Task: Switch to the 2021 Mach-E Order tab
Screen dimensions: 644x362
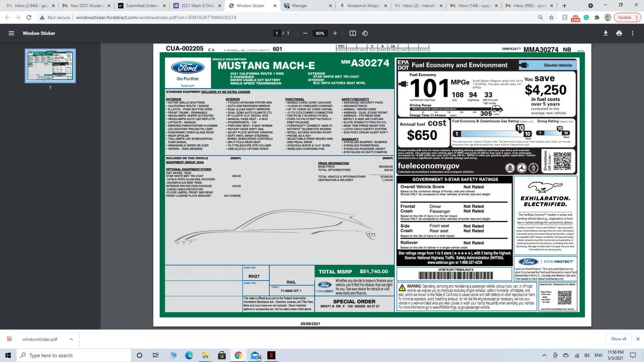Action: (x=197, y=5)
